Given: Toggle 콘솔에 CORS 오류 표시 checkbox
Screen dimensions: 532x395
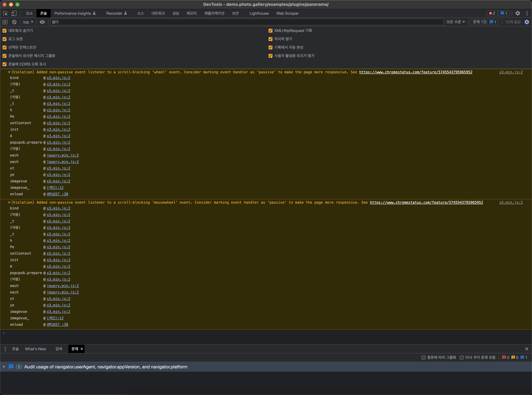Looking at the screenshot, I should point(5,64).
